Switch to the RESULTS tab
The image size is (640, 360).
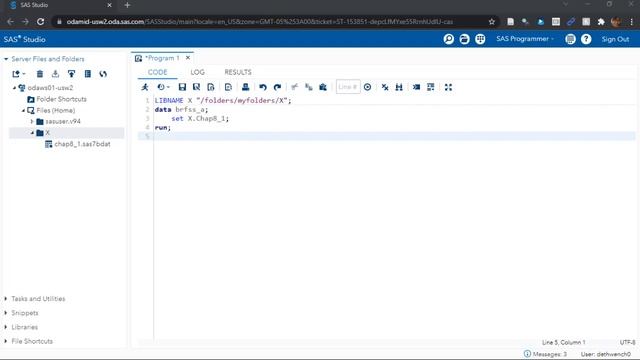(238, 72)
